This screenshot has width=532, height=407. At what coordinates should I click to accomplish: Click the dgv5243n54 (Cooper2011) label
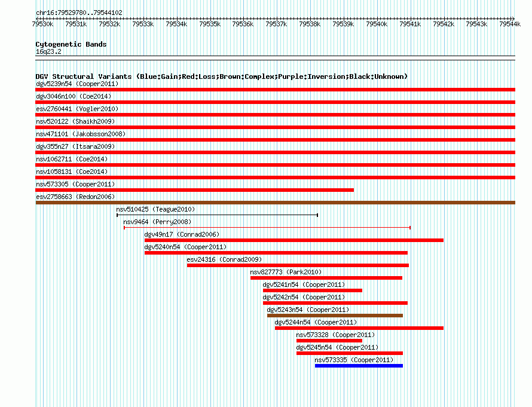(x=308, y=310)
